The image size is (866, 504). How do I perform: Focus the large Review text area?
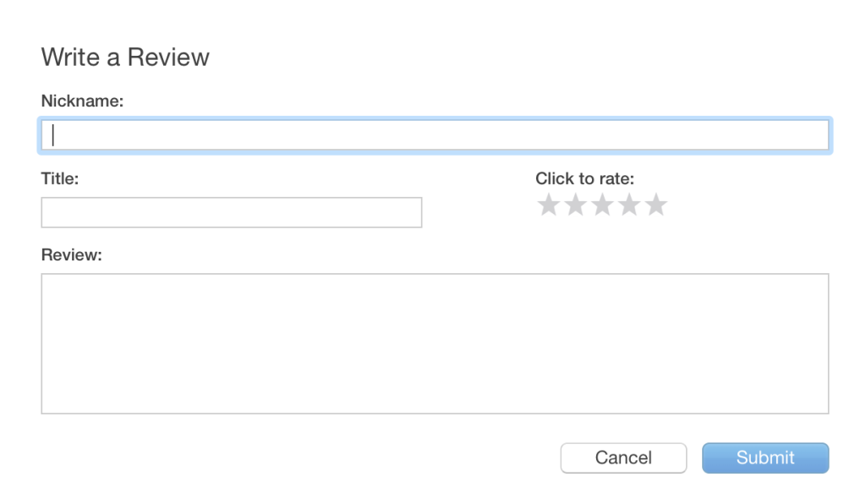click(x=435, y=343)
